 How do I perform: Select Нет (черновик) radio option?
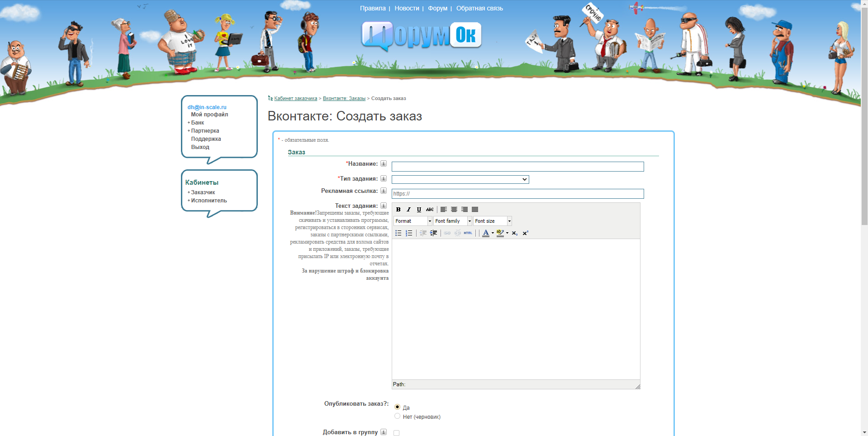(x=397, y=416)
